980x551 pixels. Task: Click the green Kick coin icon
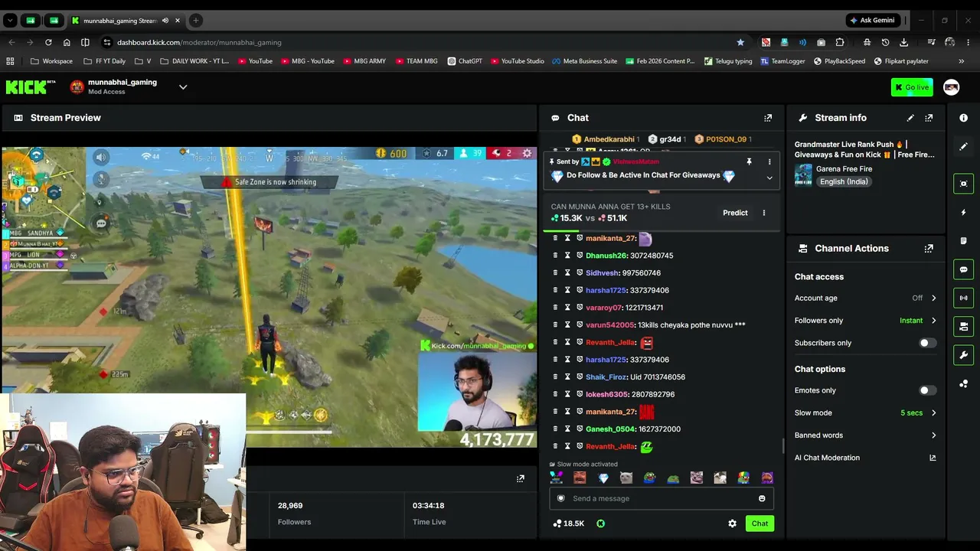600,524
